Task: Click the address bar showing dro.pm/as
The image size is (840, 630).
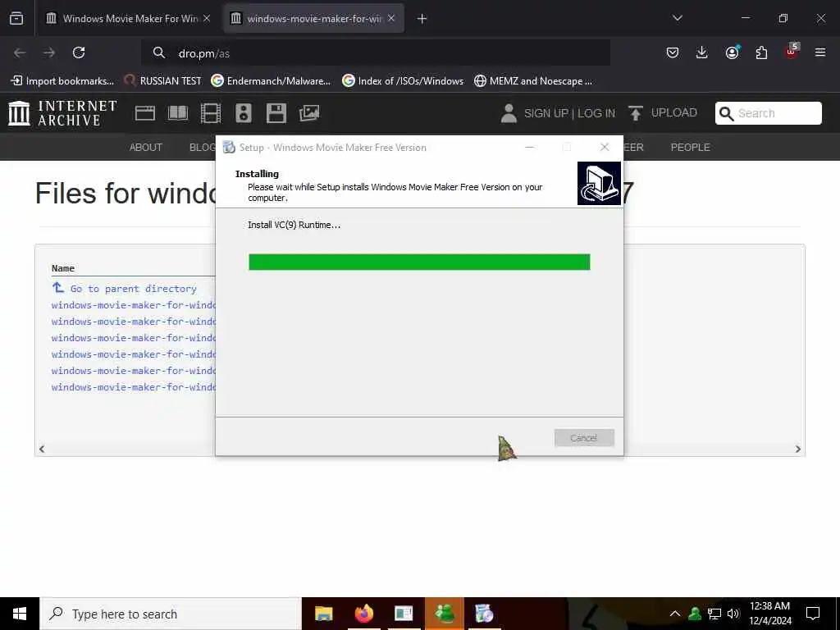Action: tap(375, 53)
